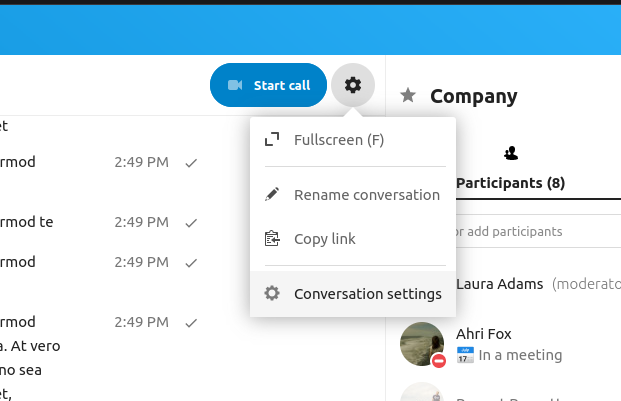
Task: Click the gear icon beside Conversation settings
Action: pos(271,294)
